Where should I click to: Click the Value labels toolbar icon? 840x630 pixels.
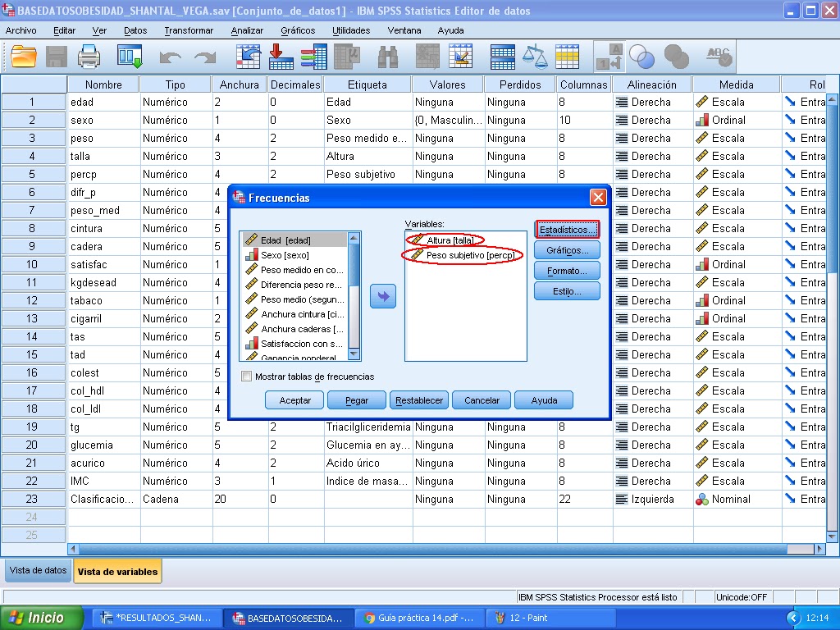(x=609, y=57)
